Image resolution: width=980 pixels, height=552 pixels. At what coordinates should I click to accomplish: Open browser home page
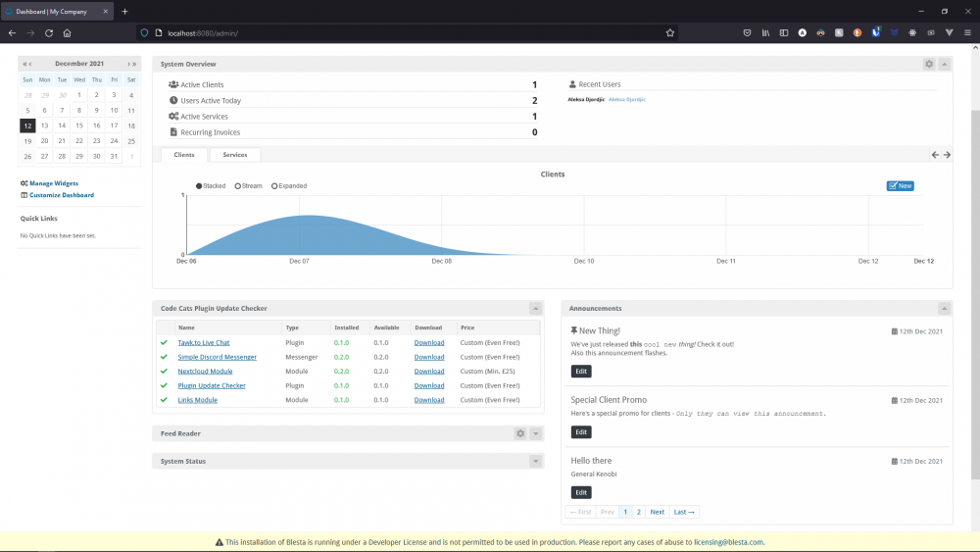coord(67,33)
